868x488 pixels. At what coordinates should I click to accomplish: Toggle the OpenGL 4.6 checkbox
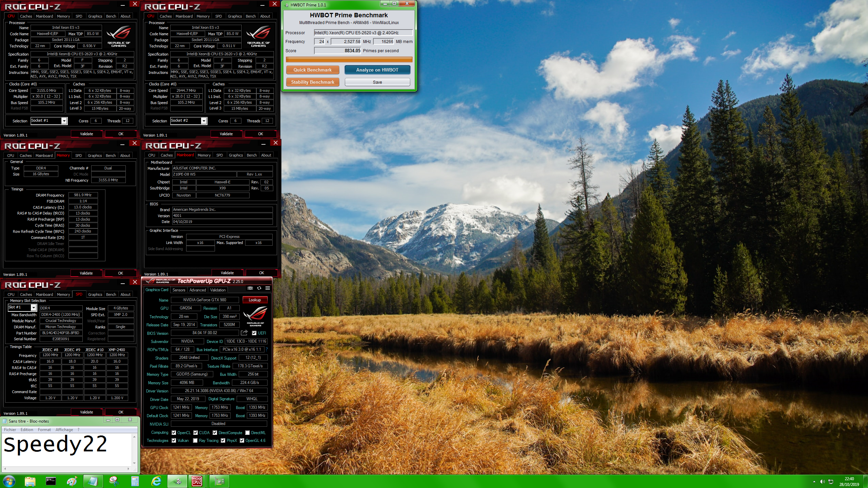242,440
